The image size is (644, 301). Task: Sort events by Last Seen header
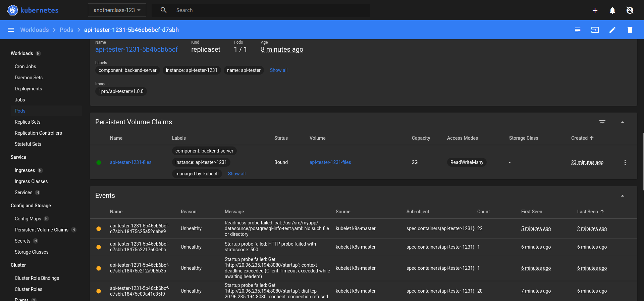click(590, 212)
